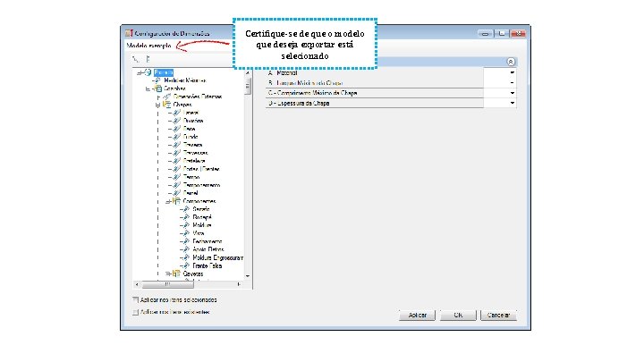Click the tree scroll-up arrow
The height and width of the screenshot is (362, 644).
pos(247,72)
